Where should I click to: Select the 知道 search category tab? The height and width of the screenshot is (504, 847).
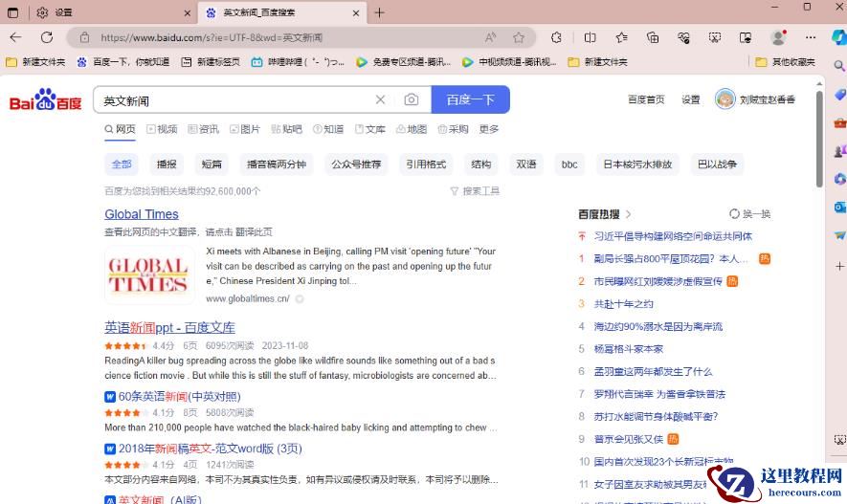click(328, 129)
